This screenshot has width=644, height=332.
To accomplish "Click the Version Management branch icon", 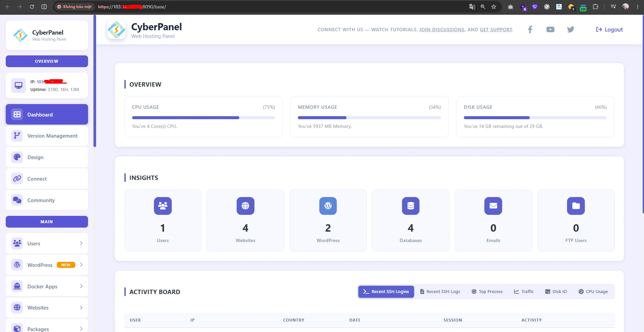I will coord(17,136).
